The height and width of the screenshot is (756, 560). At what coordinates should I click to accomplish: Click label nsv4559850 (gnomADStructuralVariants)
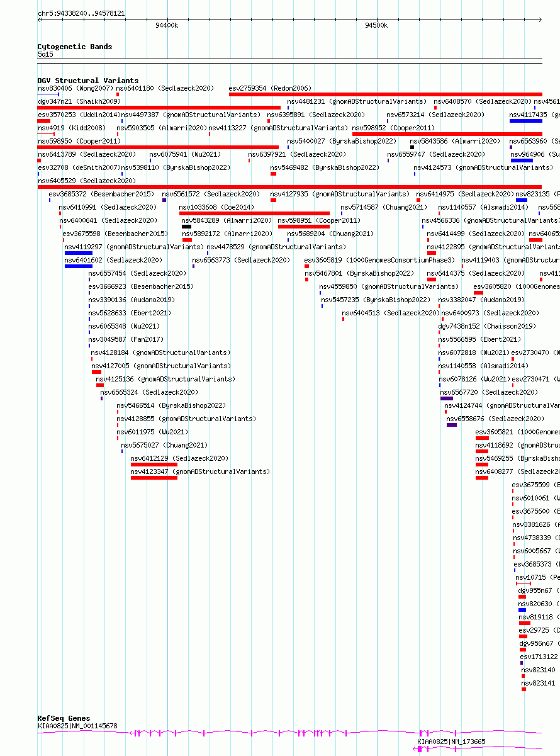pos(389,286)
